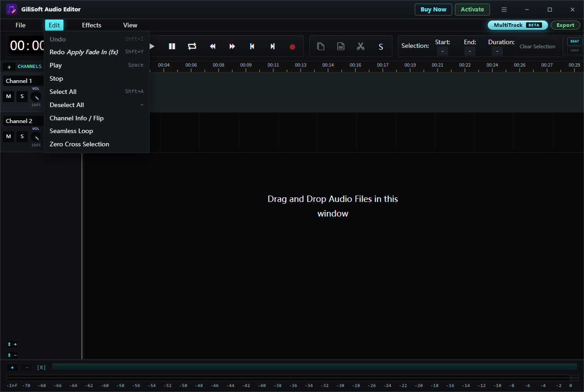Click the Clear Selection button

click(x=537, y=46)
